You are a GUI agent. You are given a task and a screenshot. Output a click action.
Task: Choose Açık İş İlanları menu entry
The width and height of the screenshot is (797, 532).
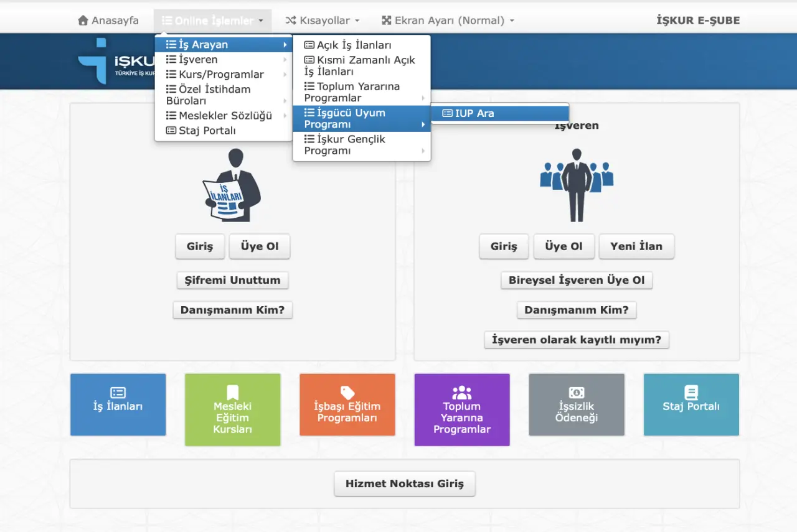pyautogui.click(x=354, y=45)
